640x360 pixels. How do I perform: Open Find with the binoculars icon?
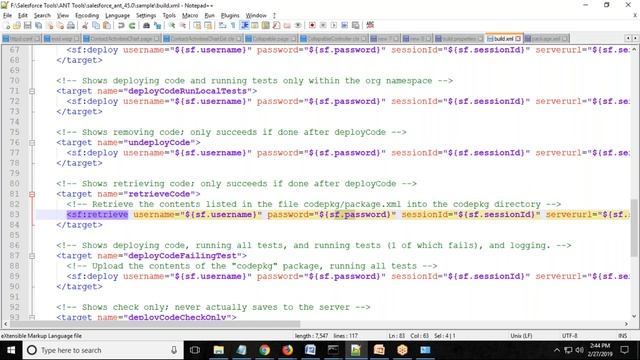click(x=146, y=25)
